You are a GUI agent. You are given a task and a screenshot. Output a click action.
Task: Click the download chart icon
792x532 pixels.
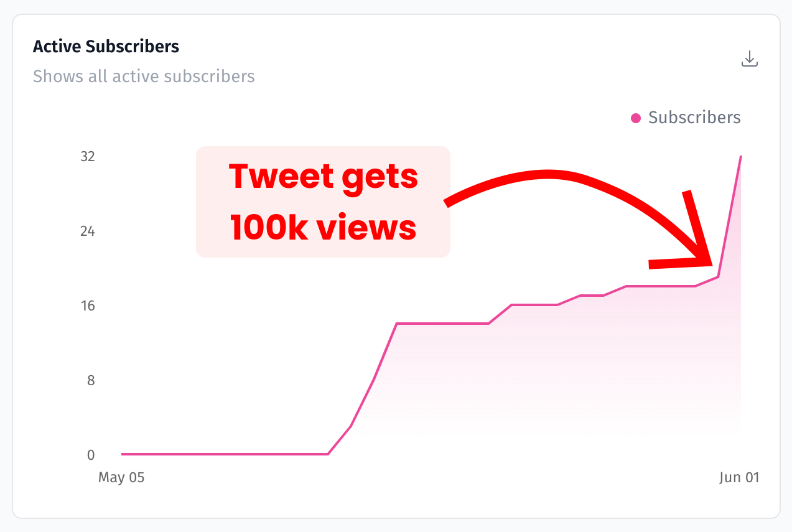(x=750, y=59)
